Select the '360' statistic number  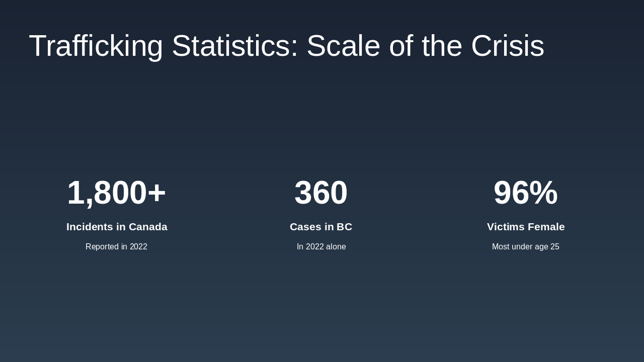(x=321, y=193)
